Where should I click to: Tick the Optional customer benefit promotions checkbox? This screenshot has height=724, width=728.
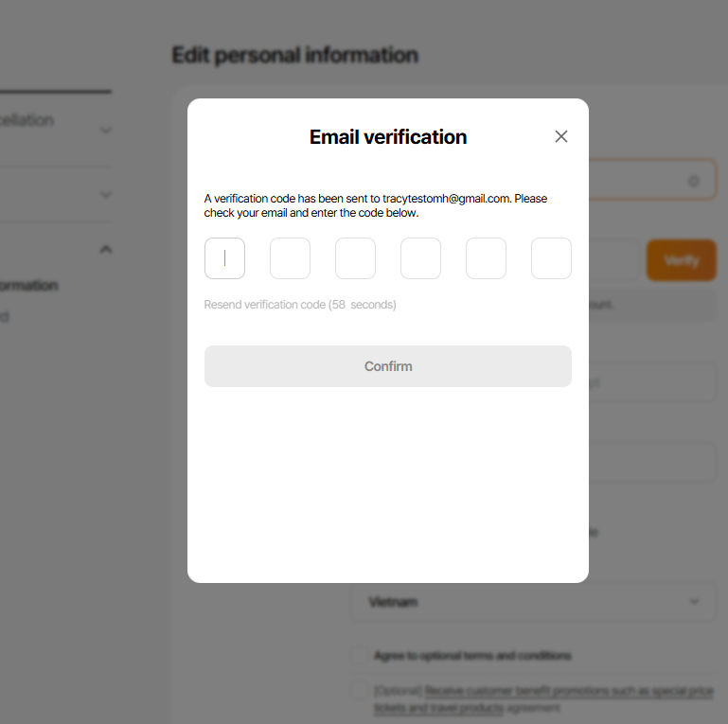(359, 691)
